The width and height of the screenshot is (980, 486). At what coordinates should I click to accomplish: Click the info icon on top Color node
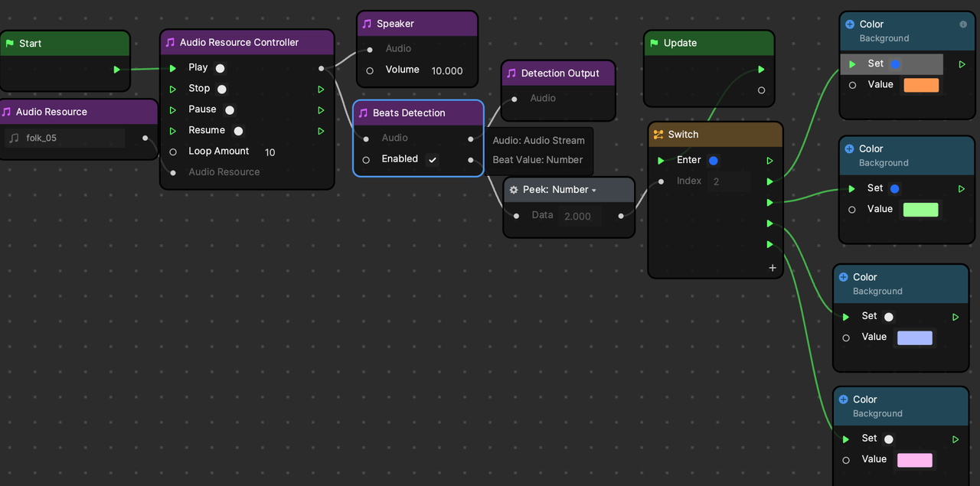963,24
